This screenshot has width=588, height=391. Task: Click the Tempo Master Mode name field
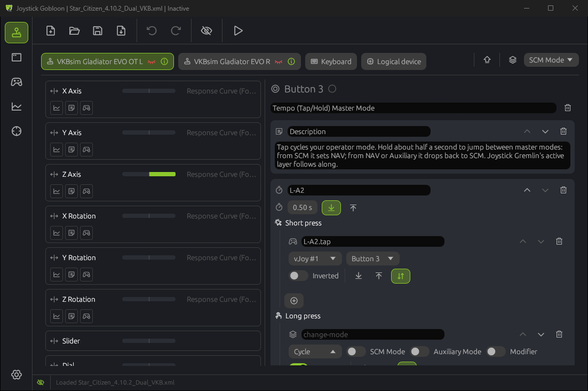(413, 108)
